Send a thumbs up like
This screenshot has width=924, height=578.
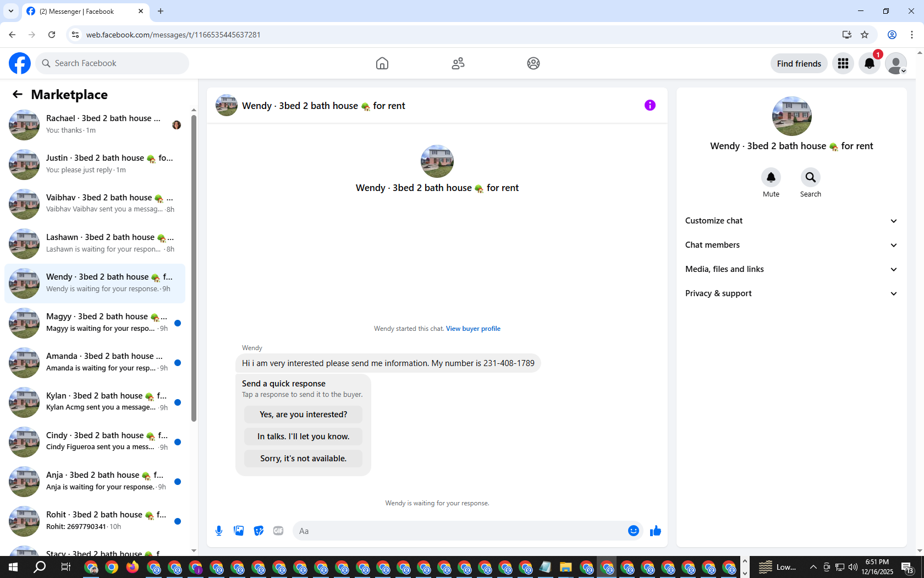pyautogui.click(x=656, y=531)
